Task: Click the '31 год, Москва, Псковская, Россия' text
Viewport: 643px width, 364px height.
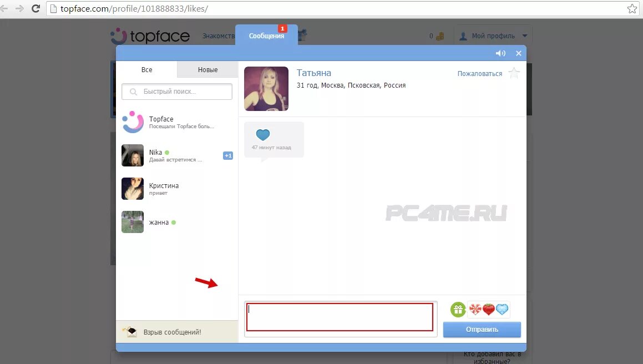Action: click(351, 85)
